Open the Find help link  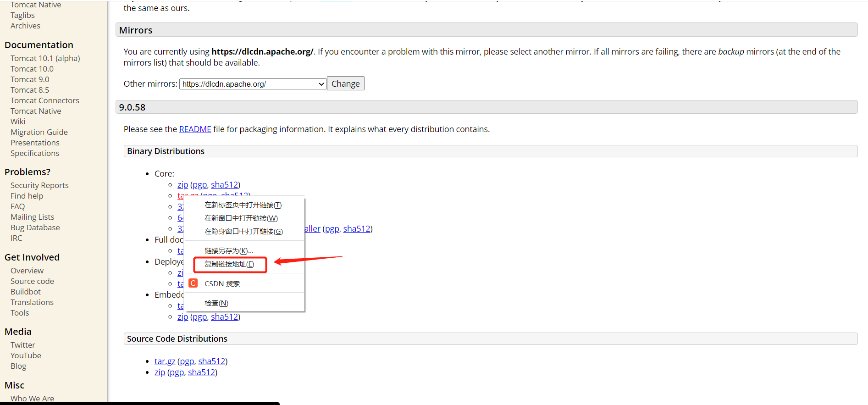point(27,196)
